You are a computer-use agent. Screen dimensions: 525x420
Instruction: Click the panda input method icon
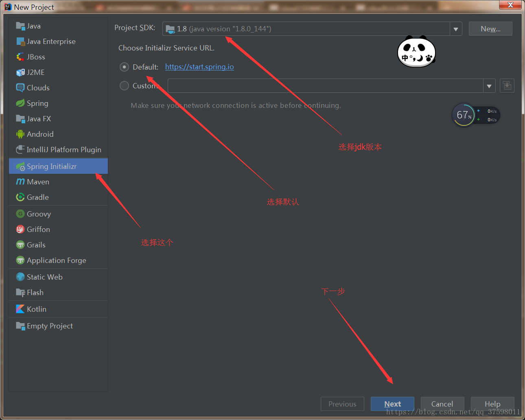pyautogui.click(x=416, y=52)
